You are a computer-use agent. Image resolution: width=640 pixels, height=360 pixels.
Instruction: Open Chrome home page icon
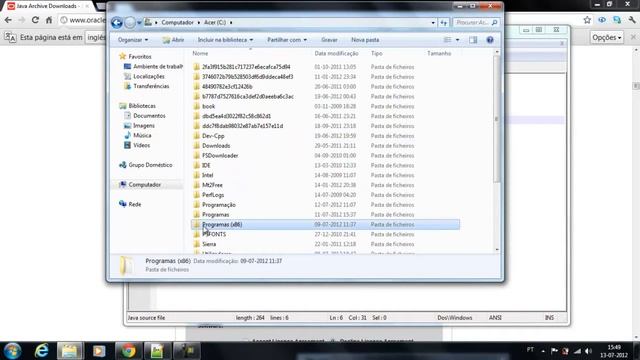click(49, 20)
